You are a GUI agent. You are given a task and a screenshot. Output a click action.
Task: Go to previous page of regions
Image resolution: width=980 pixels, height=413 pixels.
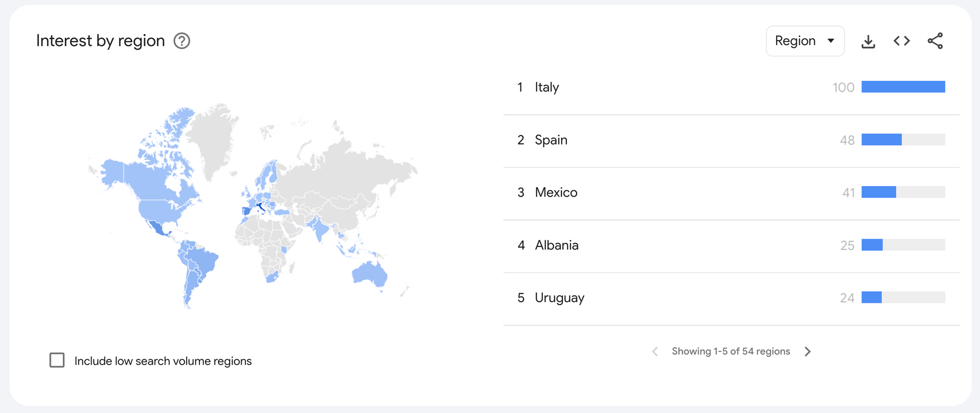(655, 351)
